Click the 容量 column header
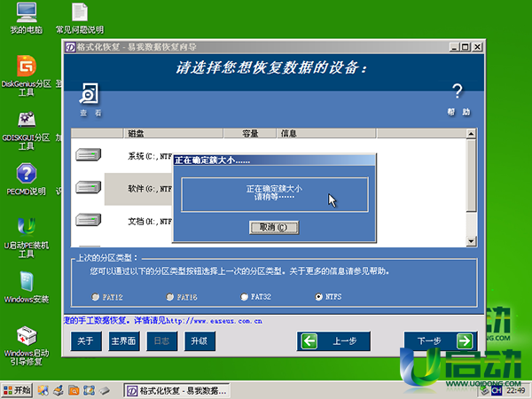Viewport: 532px width, 399px height. pyautogui.click(x=250, y=133)
